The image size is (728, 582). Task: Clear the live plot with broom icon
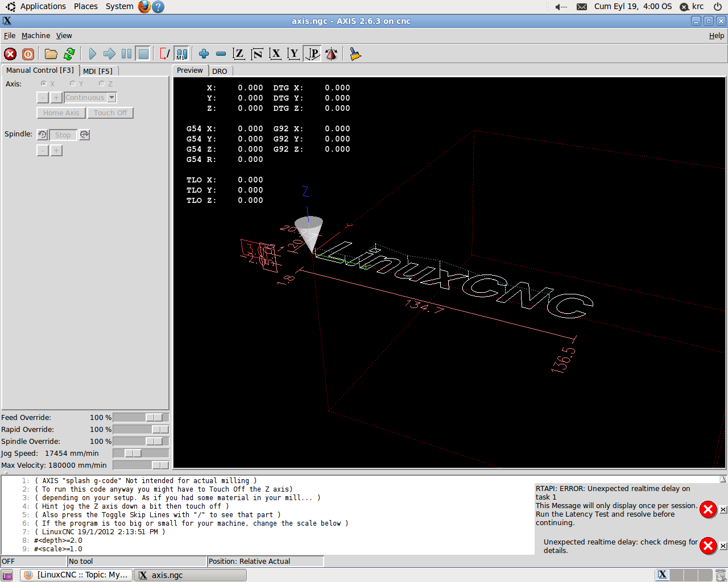pyautogui.click(x=355, y=54)
